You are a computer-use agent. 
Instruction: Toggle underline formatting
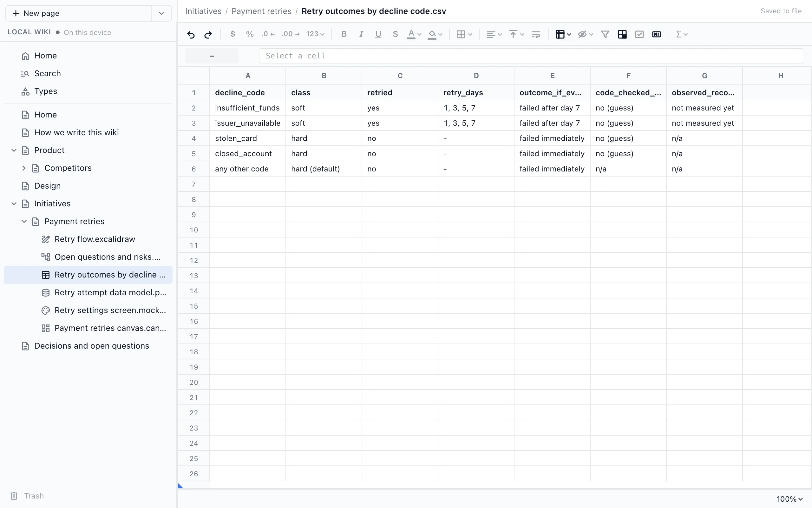point(378,34)
